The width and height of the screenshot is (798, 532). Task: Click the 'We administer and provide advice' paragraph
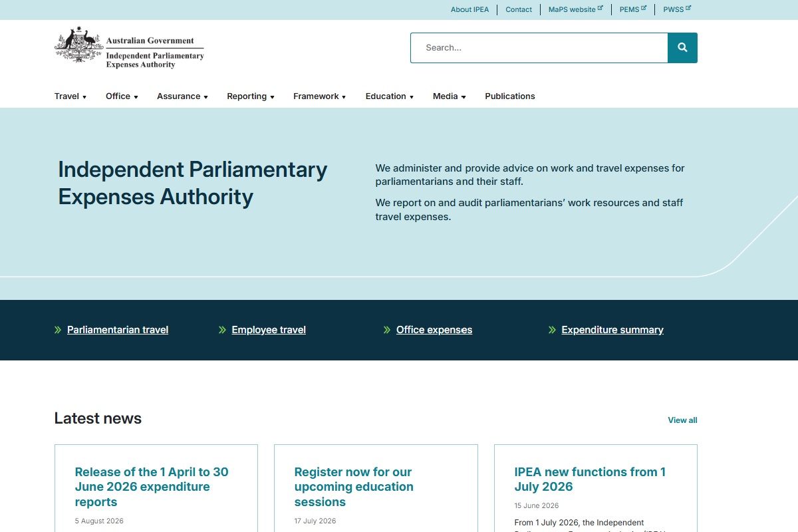(530, 175)
